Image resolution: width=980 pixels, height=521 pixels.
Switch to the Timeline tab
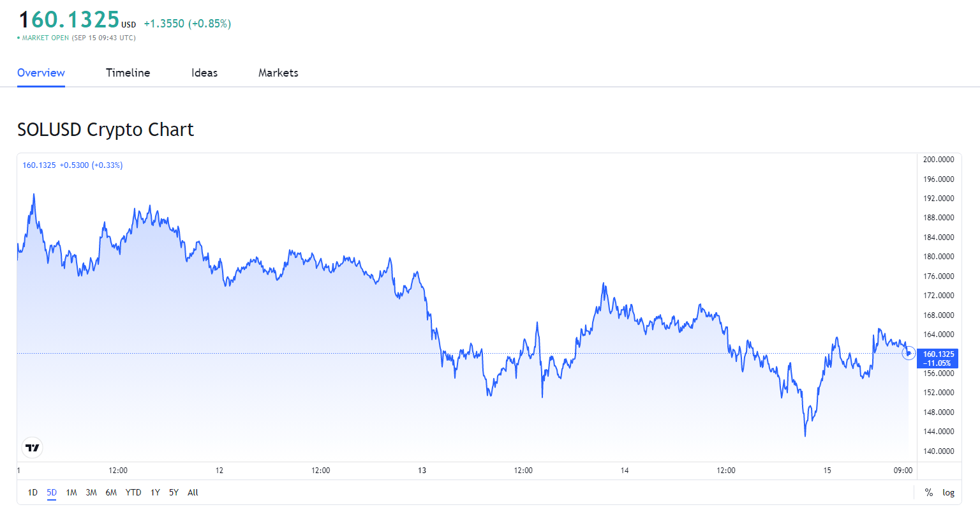[x=128, y=73]
